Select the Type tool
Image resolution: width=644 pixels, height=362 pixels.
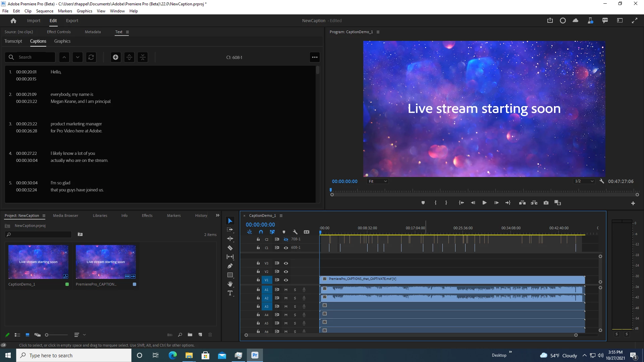pos(230,293)
